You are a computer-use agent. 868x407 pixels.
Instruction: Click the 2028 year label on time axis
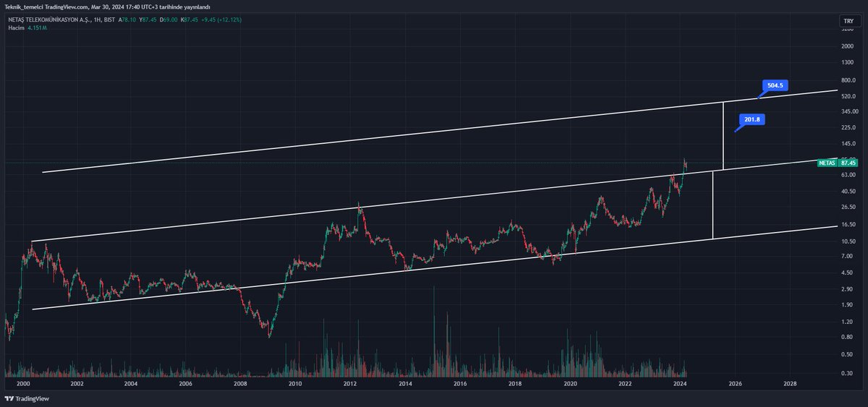coord(790,384)
